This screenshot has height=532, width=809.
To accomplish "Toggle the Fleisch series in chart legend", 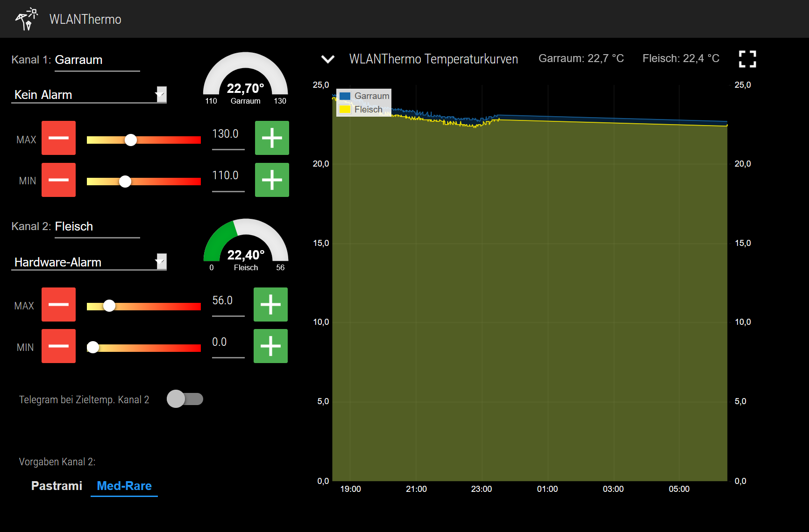I will click(361, 109).
